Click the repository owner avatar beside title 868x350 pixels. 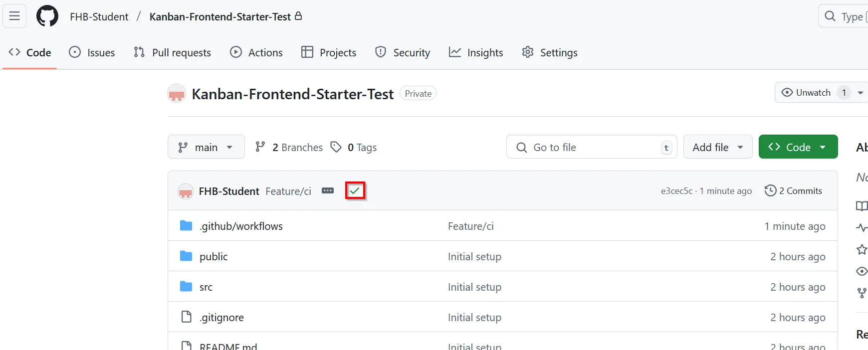click(x=177, y=94)
